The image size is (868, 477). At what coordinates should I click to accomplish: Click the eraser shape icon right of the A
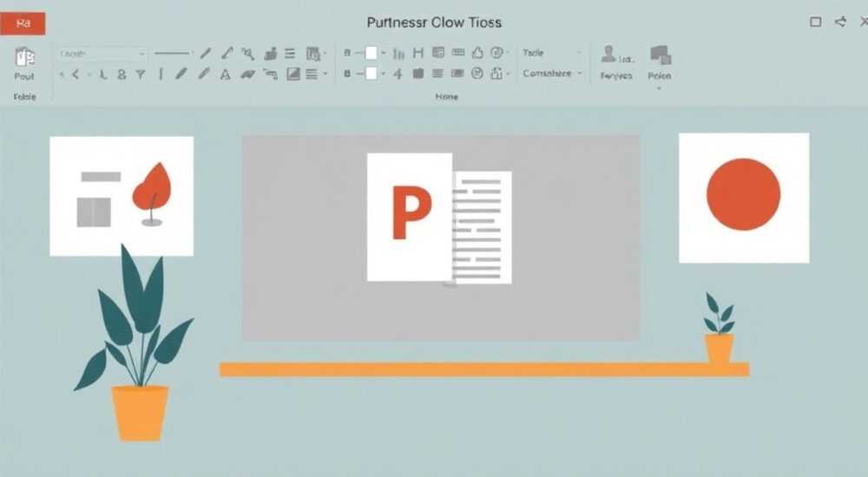point(247,74)
